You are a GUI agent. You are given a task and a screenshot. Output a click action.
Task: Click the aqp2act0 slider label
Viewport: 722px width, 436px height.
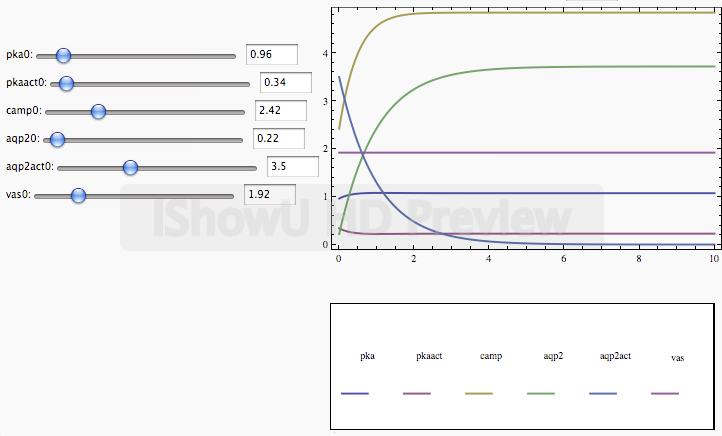pyautogui.click(x=30, y=167)
